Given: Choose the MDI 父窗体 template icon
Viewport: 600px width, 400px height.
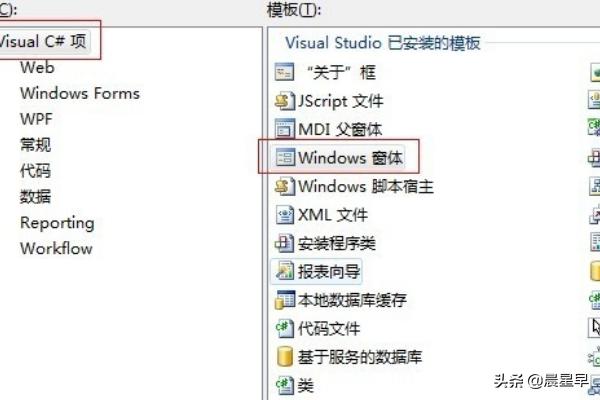Looking at the screenshot, I should pos(285,129).
